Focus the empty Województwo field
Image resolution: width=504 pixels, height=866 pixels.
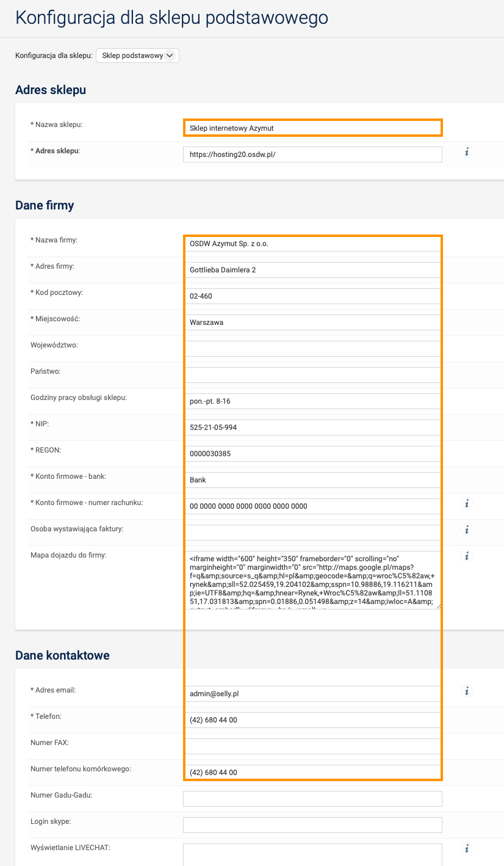coord(312,349)
